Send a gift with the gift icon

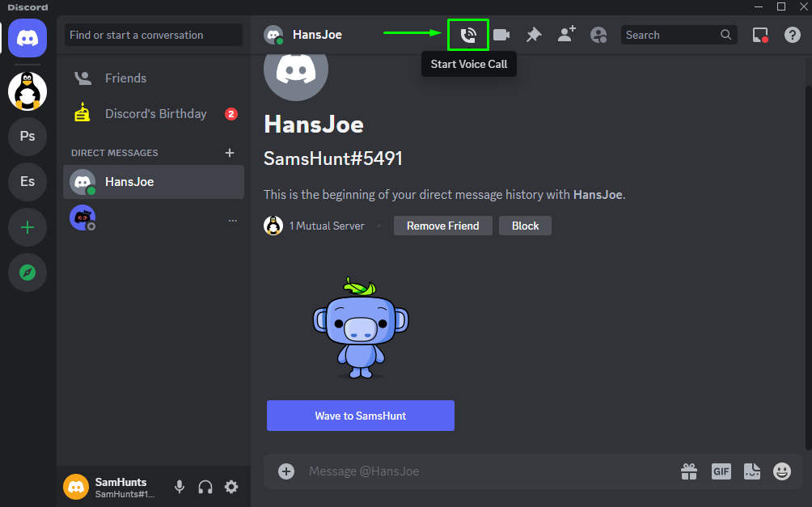[x=689, y=471]
